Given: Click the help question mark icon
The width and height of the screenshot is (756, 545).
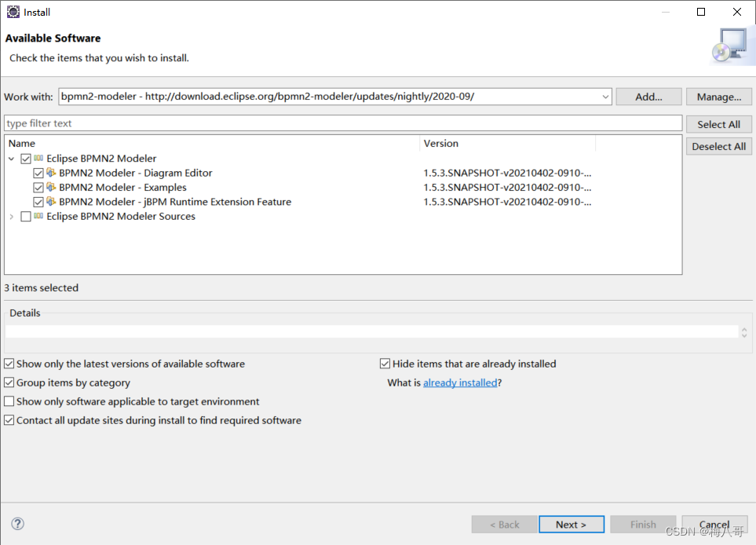Looking at the screenshot, I should (x=17, y=524).
